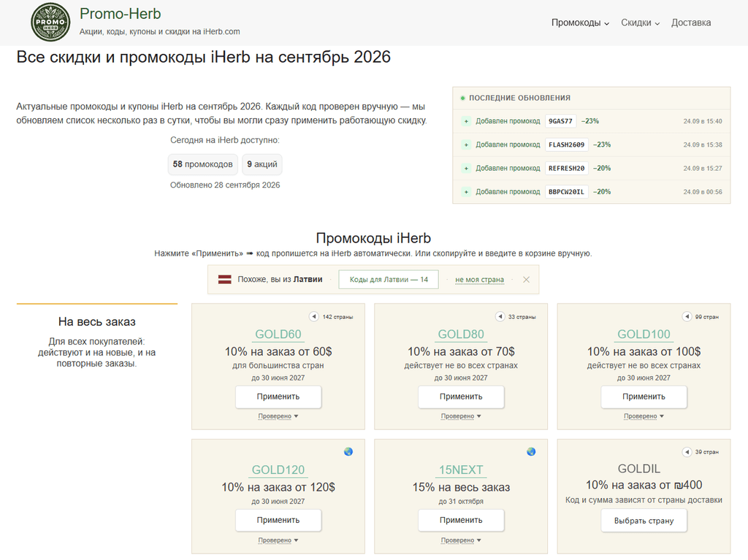Show codes for Latvia — 14
Screen dimensions: 748x560
pos(389,280)
